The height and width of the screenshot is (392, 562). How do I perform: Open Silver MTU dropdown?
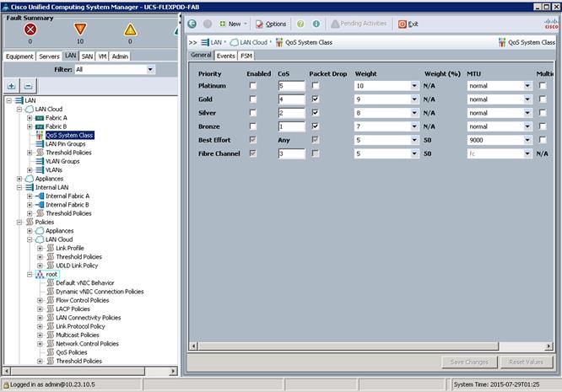click(527, 113)
